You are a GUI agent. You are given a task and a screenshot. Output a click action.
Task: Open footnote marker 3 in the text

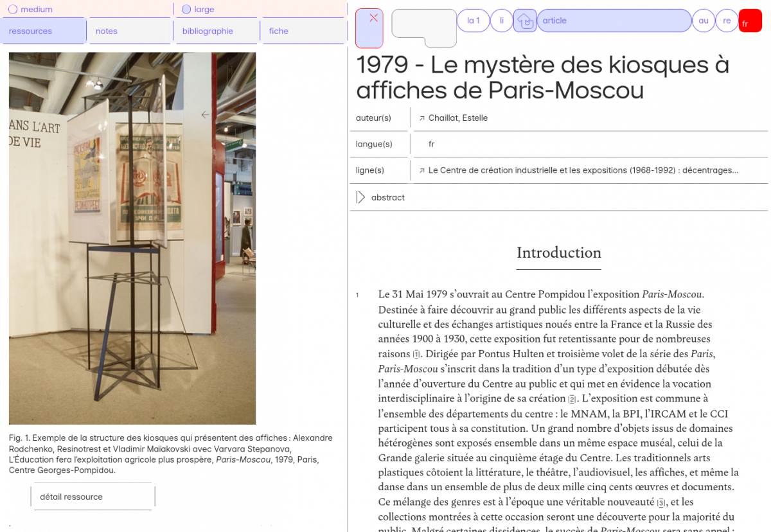coord(660,502)
